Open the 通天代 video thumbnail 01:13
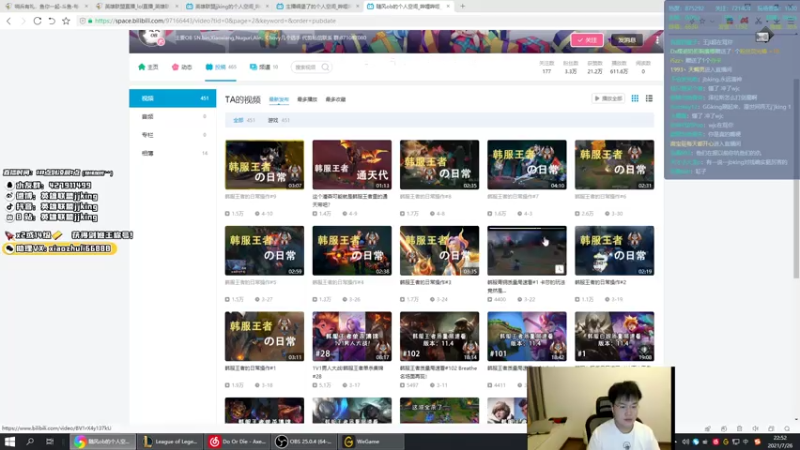This screenshot has height=450, width=800. pyautogui.click(x=352, y=165)
